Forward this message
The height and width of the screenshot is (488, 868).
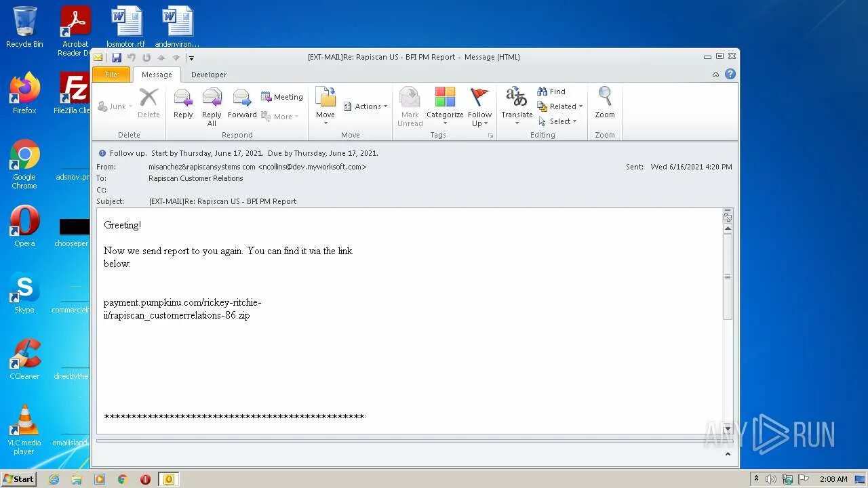(x=242, y=105)
